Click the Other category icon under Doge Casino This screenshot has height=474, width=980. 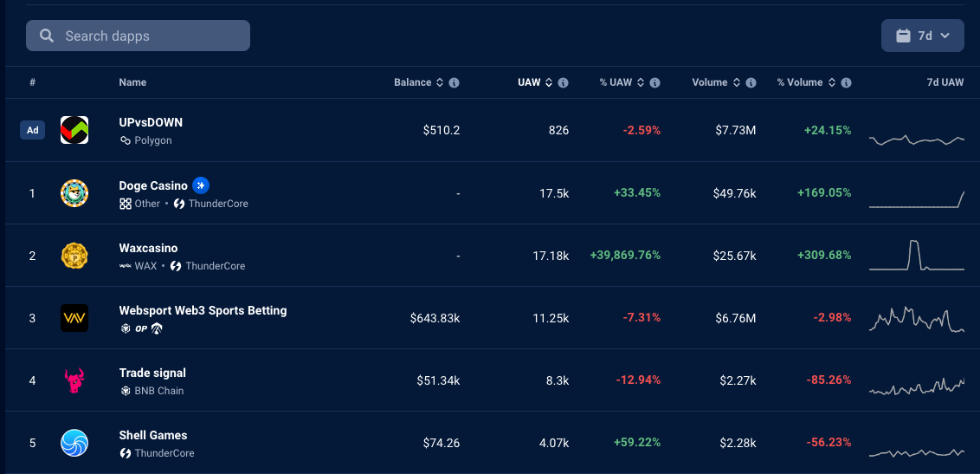125,204
